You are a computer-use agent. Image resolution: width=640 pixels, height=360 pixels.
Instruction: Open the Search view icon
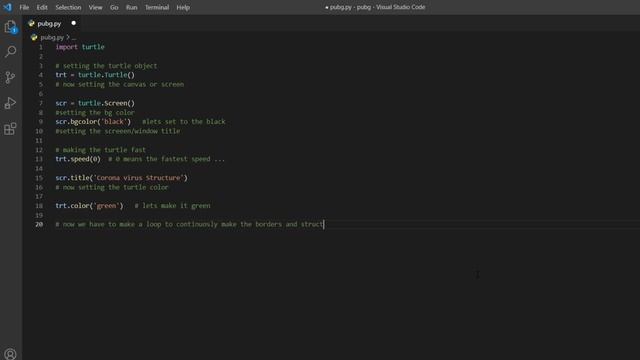pyautogui.click(x=10, y=51)
